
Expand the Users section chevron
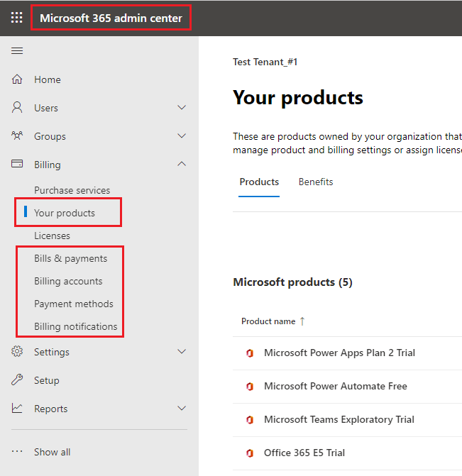[x=182, y=107]
